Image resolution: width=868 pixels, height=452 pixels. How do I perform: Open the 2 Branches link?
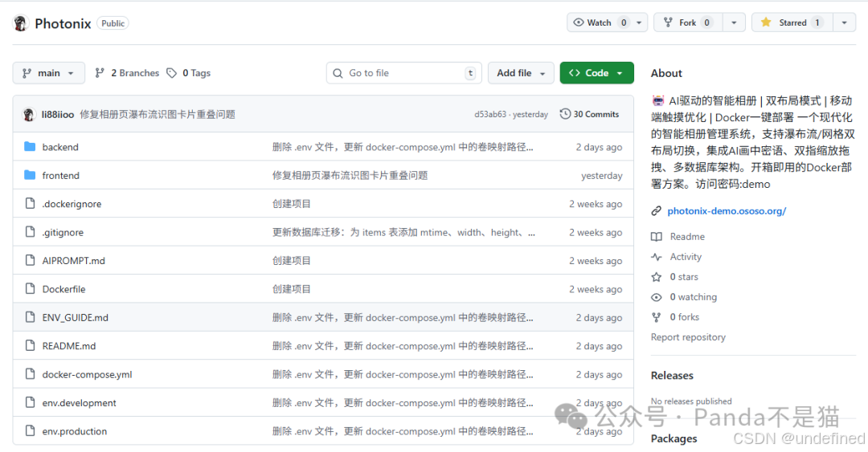click(127, 73)
